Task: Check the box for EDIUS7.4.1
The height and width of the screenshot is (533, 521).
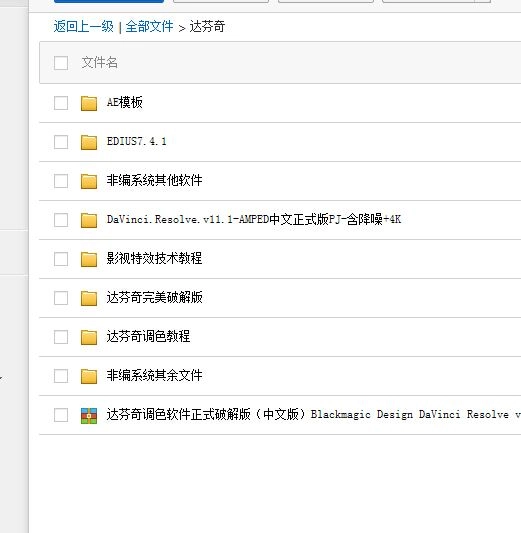Action: [x=61, y=142]
